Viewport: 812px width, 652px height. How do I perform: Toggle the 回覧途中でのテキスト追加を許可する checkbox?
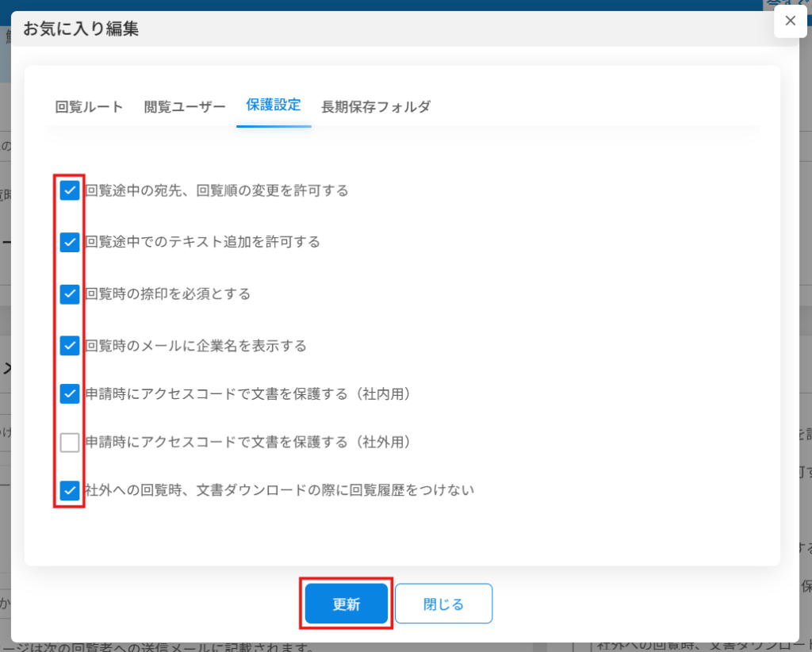click(x=70, y=242)
